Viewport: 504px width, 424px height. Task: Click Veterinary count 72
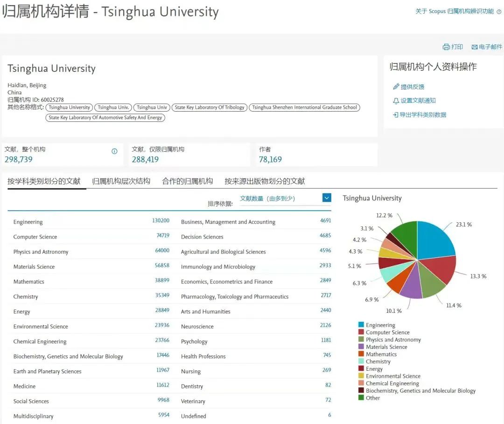point(328,400)
